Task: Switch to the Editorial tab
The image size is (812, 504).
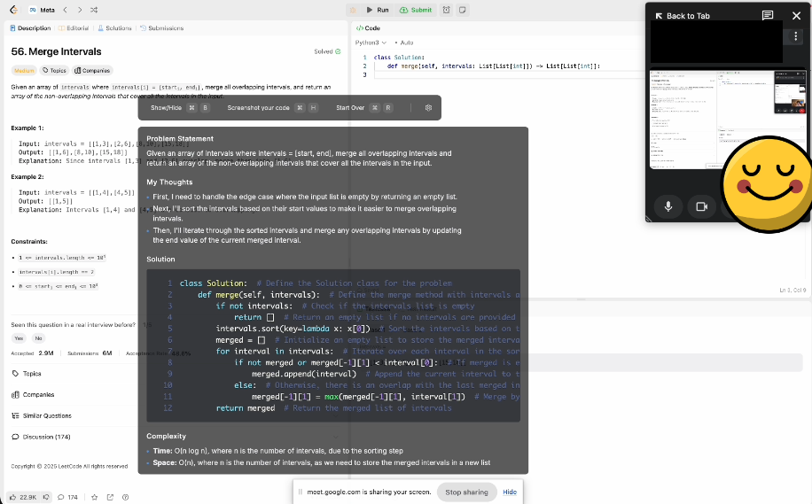Action: coord(74,28)
